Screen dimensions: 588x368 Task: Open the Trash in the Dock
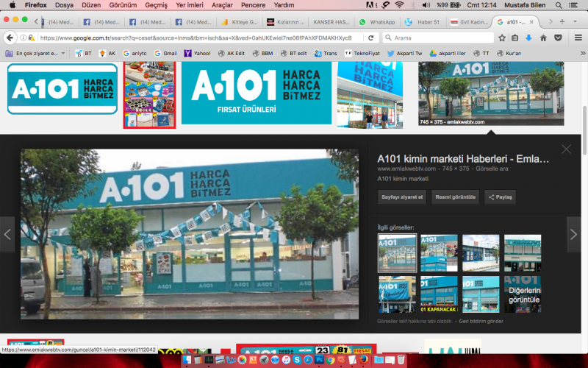(x=401, y=360)
